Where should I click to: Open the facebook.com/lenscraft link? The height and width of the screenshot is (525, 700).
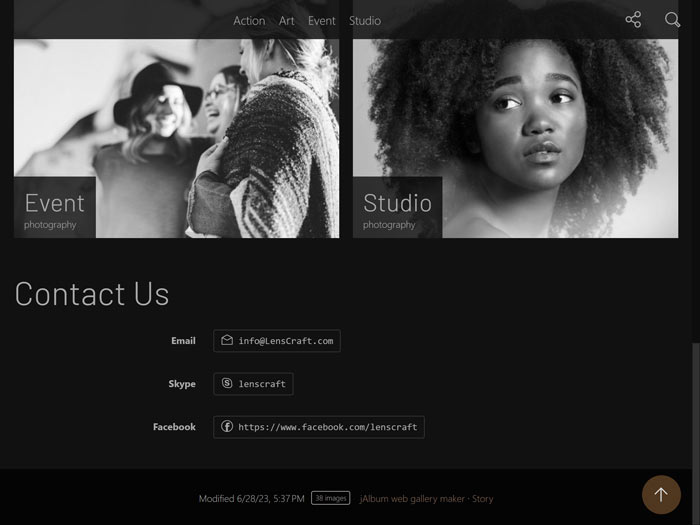point(319,427)
